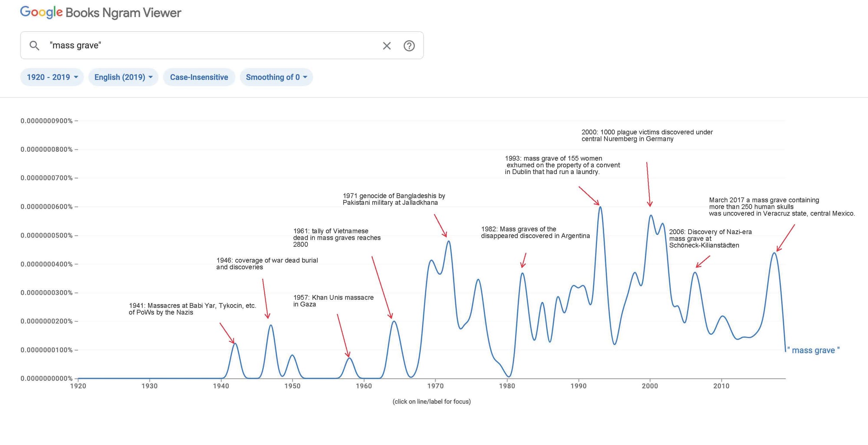
Task: Clear the search query with X
Action: (387, 46)
